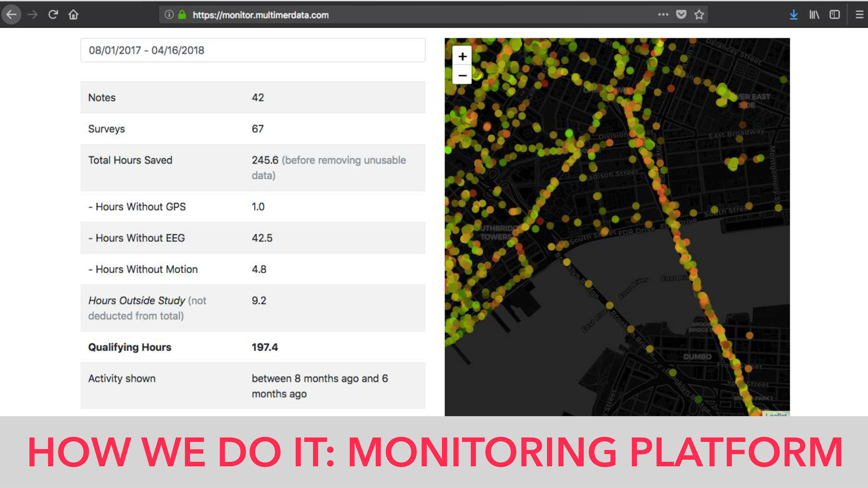Save page to Pocket icon
The image size is (868, 488).
pyautogui.click(x=681, y=15)
